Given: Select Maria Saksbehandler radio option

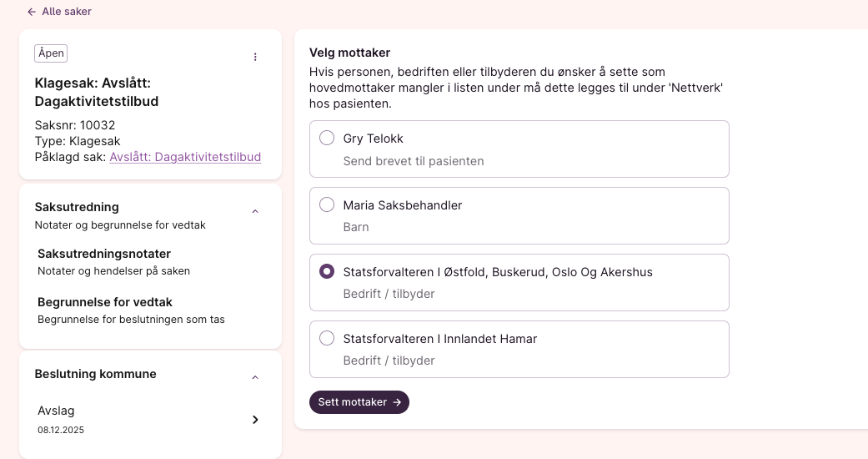Looking at the screenshot, I should (x=328, y=205).
